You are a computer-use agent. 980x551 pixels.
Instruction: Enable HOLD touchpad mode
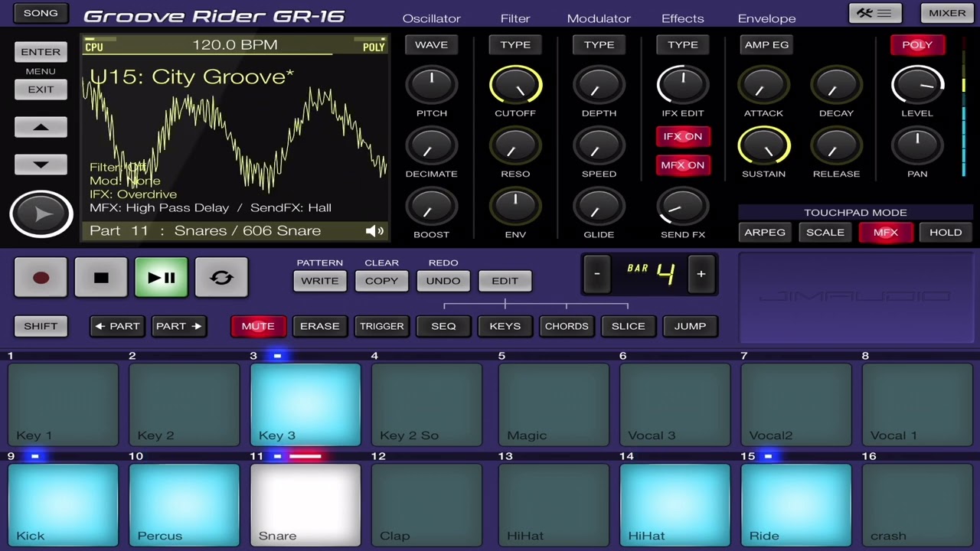[946, 233]
